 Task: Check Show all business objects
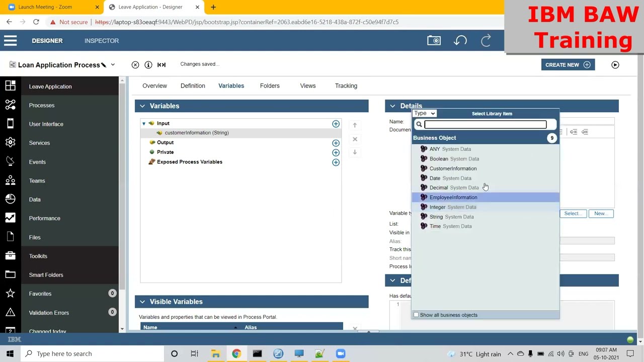tap(416, 315)
